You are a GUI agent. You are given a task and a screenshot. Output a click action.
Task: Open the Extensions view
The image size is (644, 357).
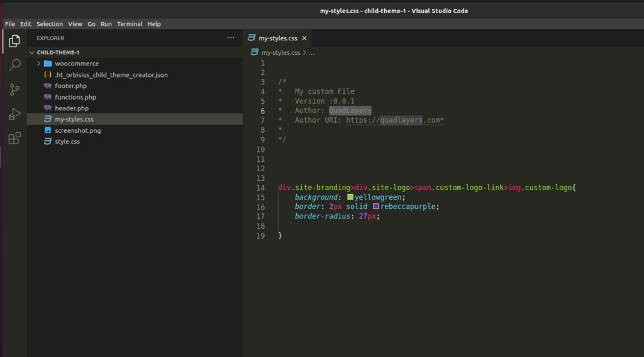[x=15, y=138]
